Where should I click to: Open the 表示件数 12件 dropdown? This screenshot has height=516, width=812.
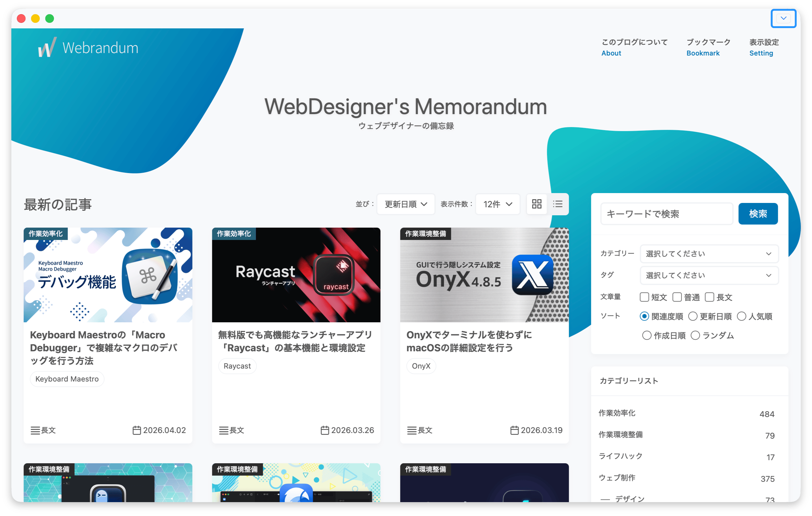pyautogui.click(x=497, y=204)
